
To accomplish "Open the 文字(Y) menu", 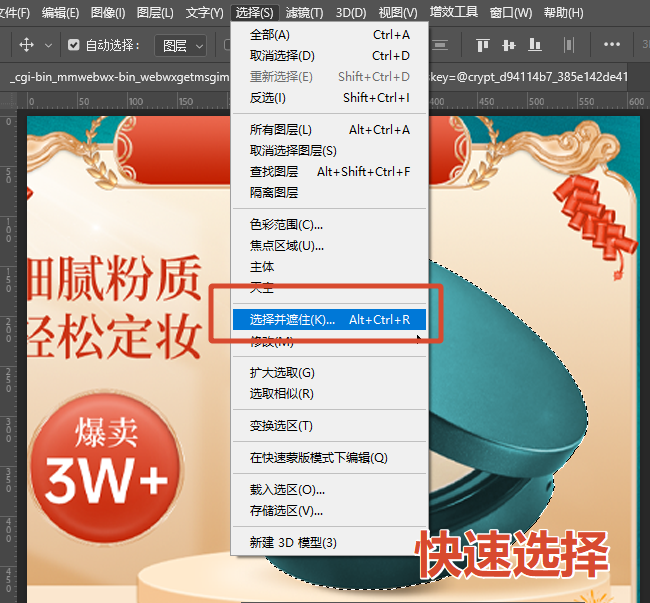I will click(x=204, y=13).
